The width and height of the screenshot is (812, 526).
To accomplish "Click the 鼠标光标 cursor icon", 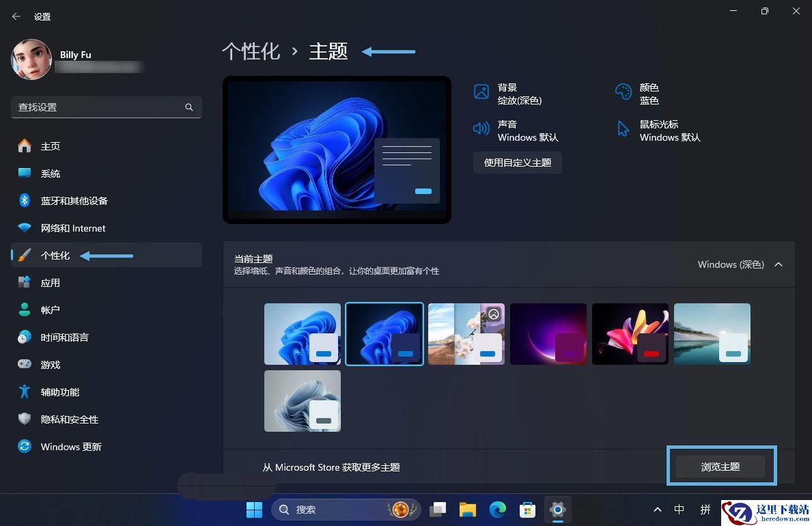I will tap(624, 128).
